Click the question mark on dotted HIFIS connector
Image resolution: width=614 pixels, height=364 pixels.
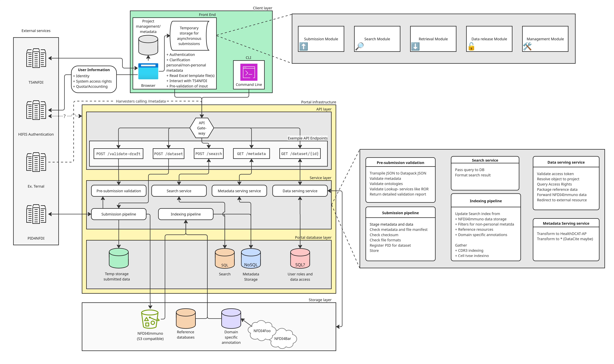65,116
